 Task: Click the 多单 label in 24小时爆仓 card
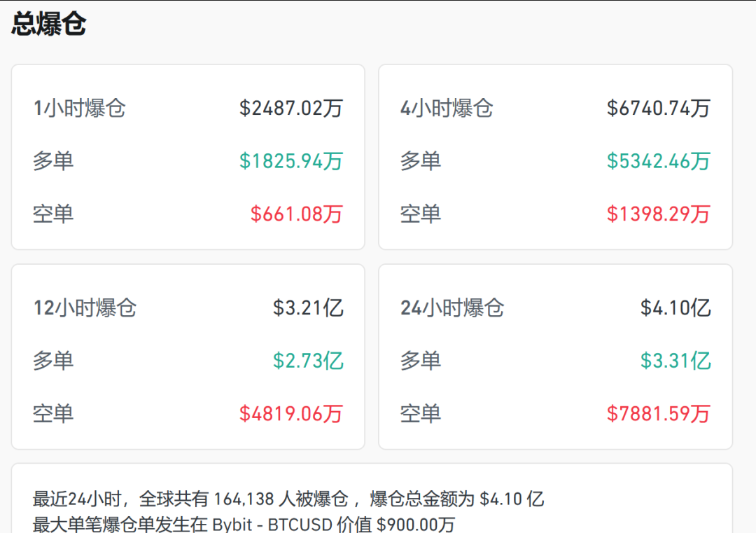click(x=420, y=361)
